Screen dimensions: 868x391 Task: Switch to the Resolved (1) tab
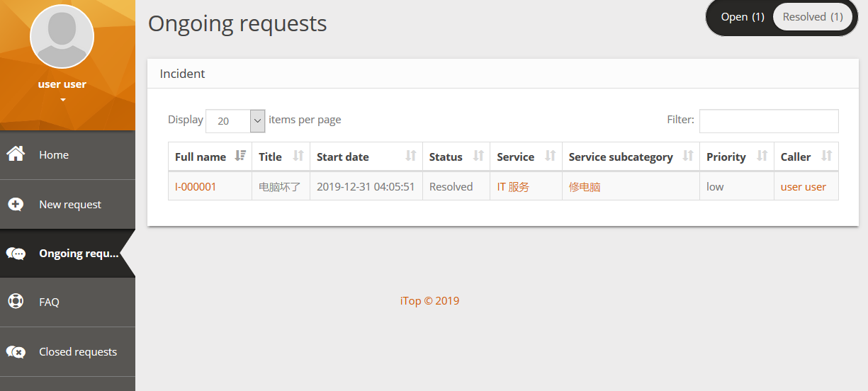click(812, 17)
